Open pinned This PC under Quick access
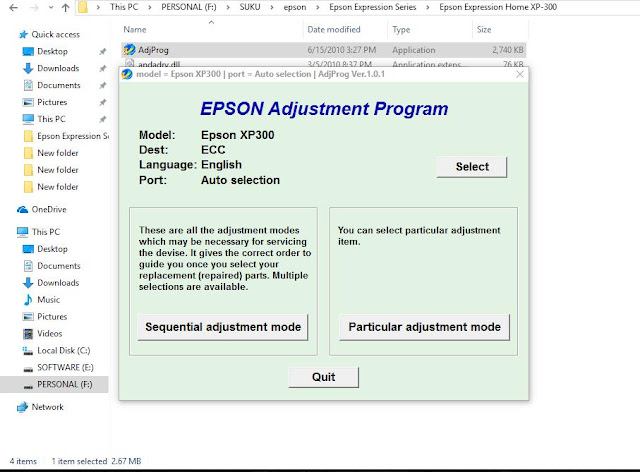 (x=51, y=119)
